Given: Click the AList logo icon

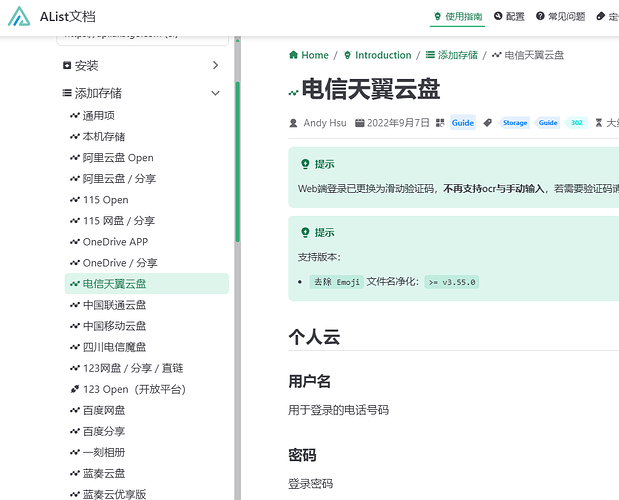Looking at the screenshot, I should click(19, 17).
